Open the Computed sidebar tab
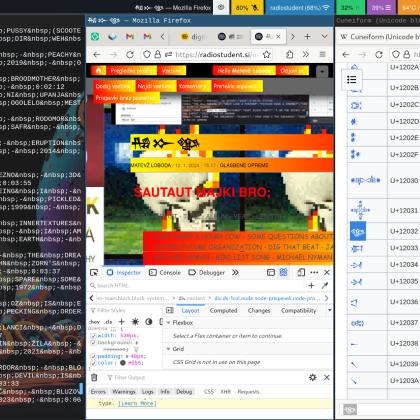 223,311
